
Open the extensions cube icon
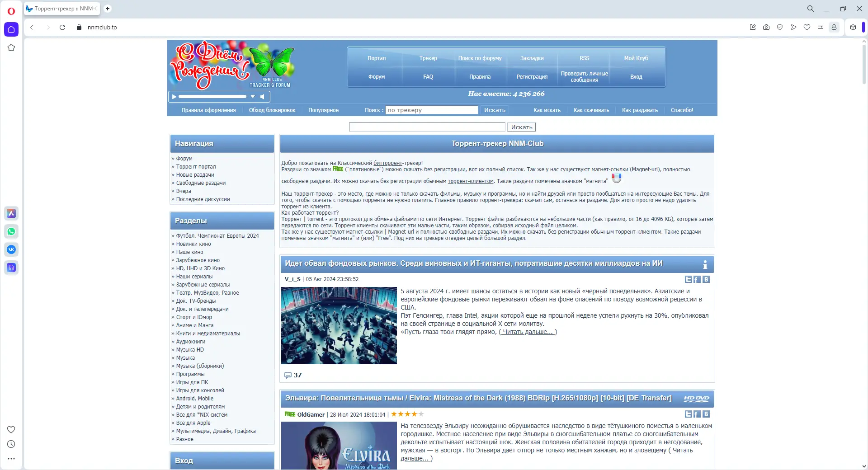853,27
